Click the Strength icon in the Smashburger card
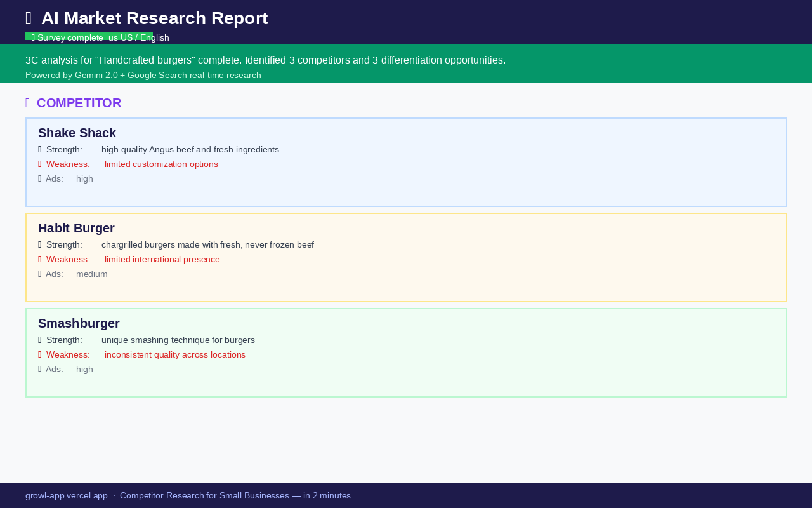The width and height of the screenshot is (812, 508). coord(39,340)
